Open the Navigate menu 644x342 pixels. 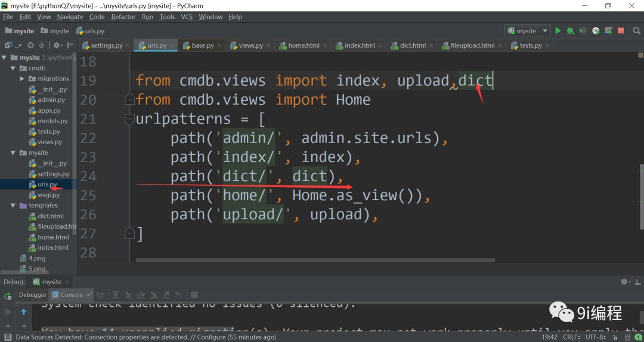(70, 17)
